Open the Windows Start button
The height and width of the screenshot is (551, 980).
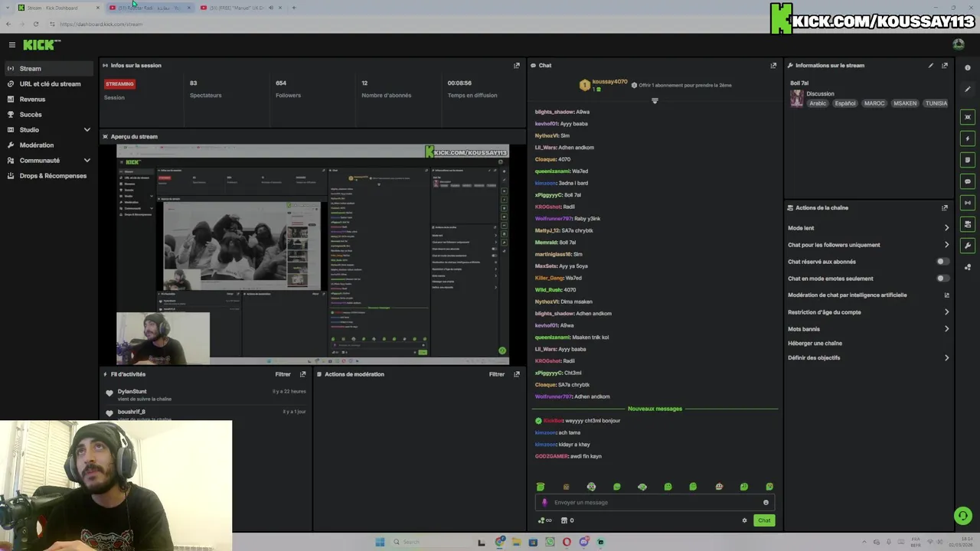380,542
